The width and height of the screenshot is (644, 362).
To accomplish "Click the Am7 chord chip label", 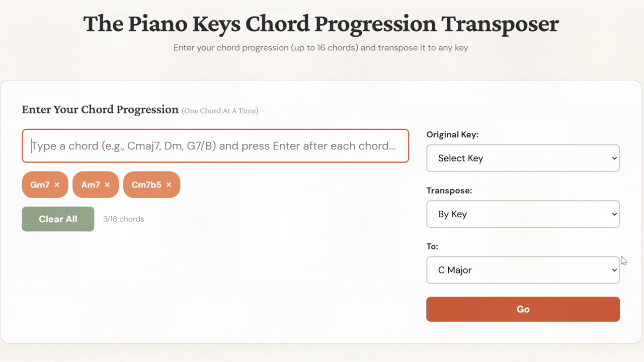I will [91, 185].
